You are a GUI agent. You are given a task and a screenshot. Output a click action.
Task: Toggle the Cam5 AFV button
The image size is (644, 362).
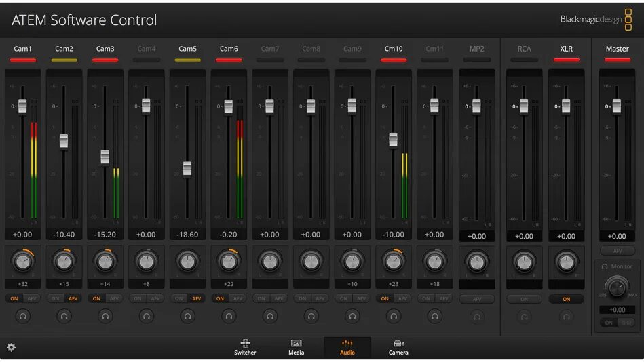(x=196, y=298)
